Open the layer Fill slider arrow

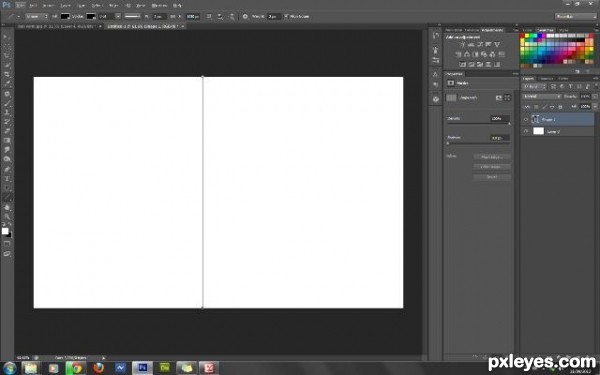click(x=595, y=106)
